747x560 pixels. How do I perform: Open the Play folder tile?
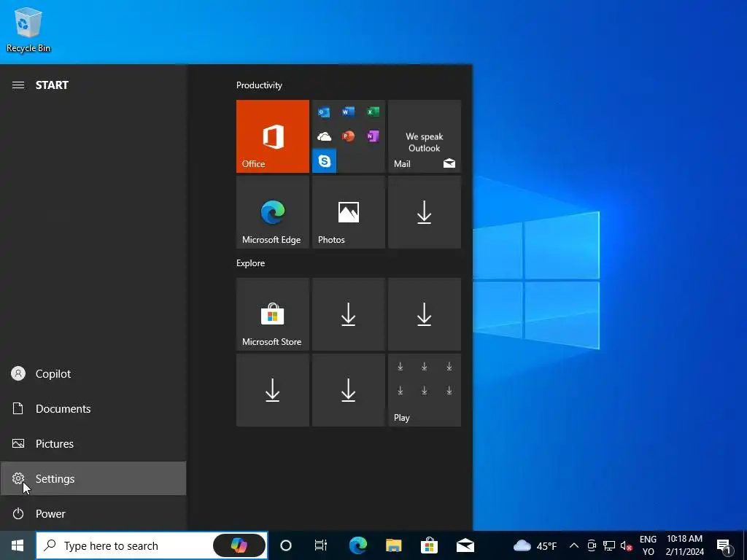[425, 390]
